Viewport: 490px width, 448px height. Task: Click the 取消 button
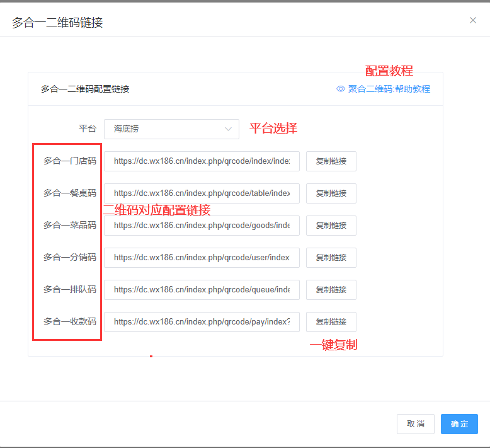[416, 424]
